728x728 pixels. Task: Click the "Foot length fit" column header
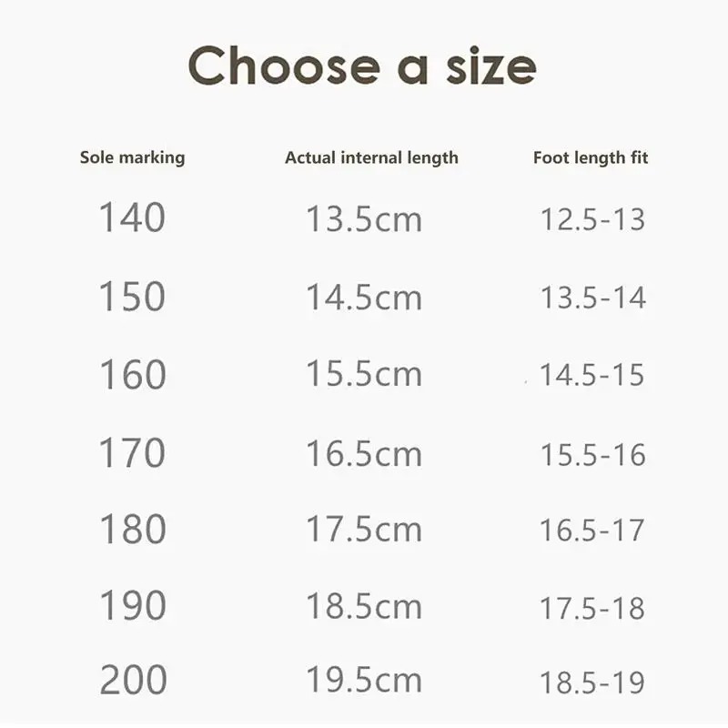pos(591,157)
